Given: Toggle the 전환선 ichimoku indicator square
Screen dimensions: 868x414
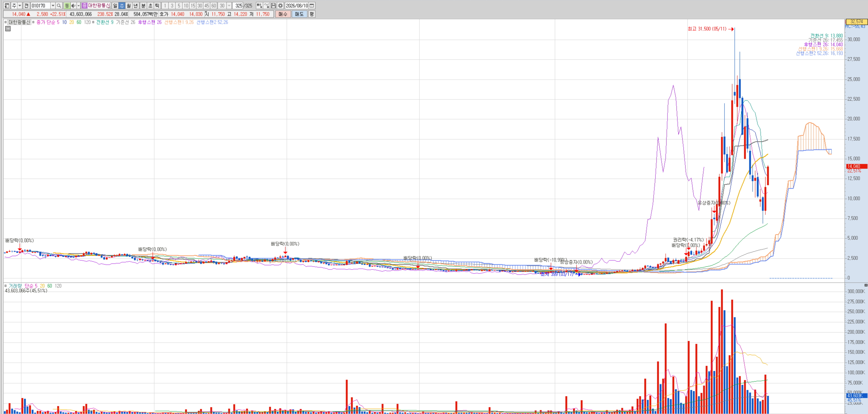Looking at the screenshot, I should point(93,22).
